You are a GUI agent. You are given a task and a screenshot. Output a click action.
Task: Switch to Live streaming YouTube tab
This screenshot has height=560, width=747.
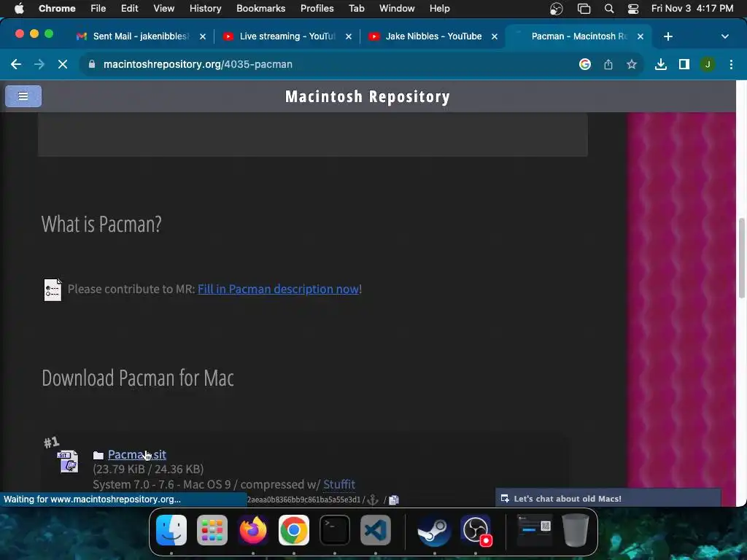(x=287, y=36)
